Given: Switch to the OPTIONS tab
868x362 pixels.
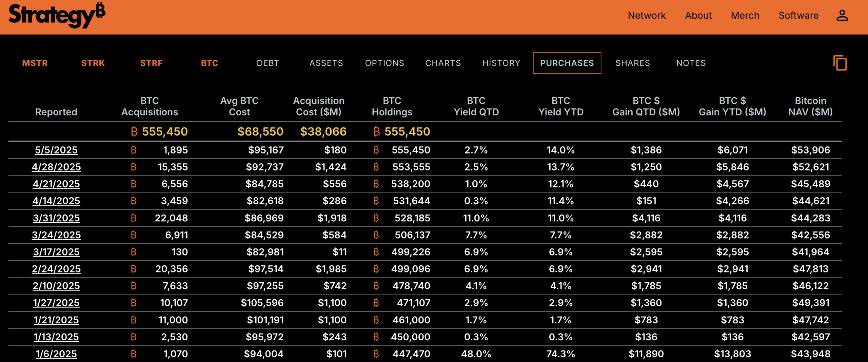Looking at the screenshot, I should click(x=384, y=63).
